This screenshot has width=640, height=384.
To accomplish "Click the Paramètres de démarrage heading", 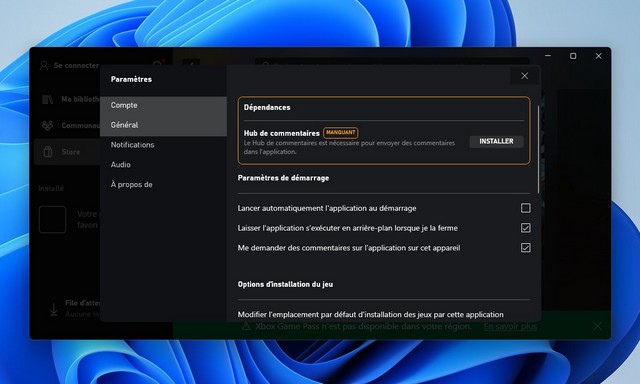I will tap(283, 178).
